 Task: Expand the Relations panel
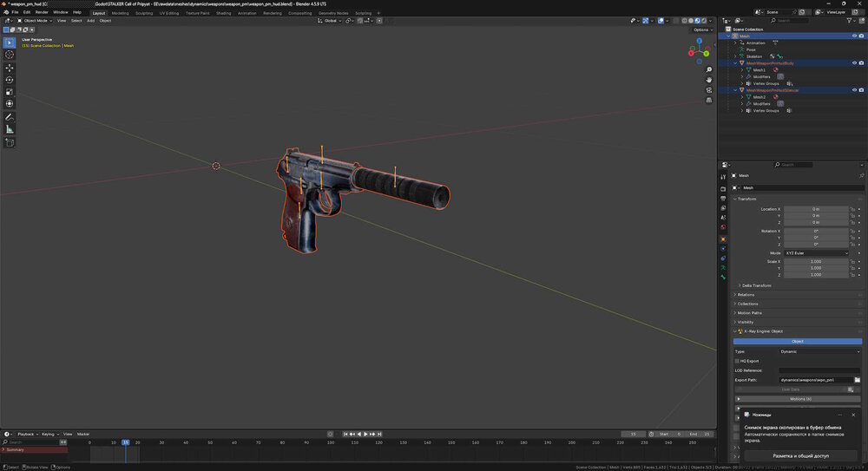745,295
